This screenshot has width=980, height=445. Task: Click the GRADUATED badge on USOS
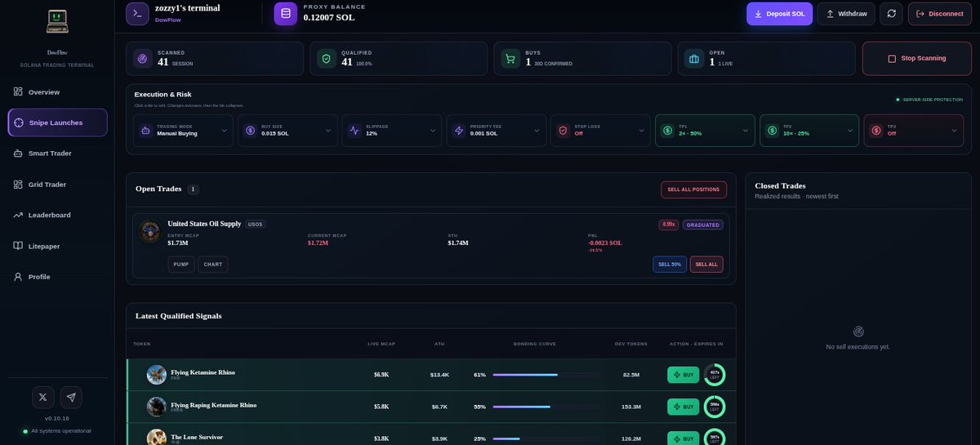tap(703, 225)
